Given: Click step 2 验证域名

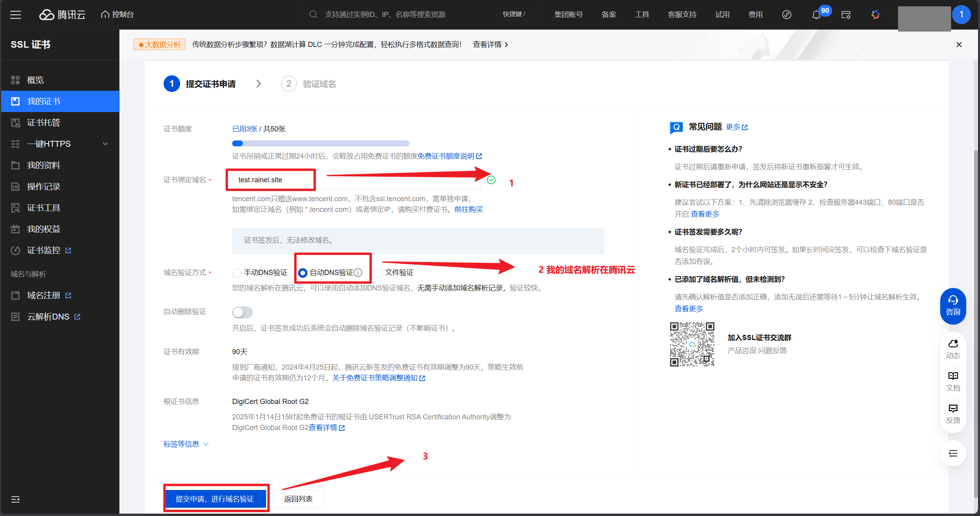Looking at the screenshot, I should (x=308, y=84).
